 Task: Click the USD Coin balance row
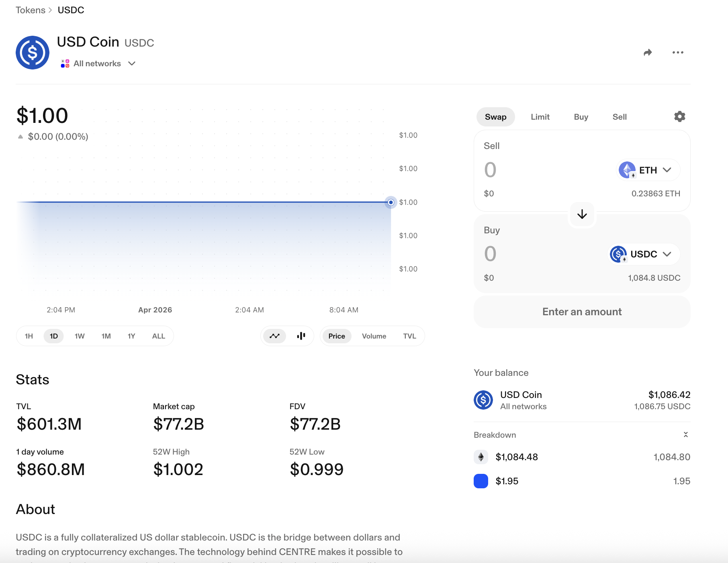582,400
